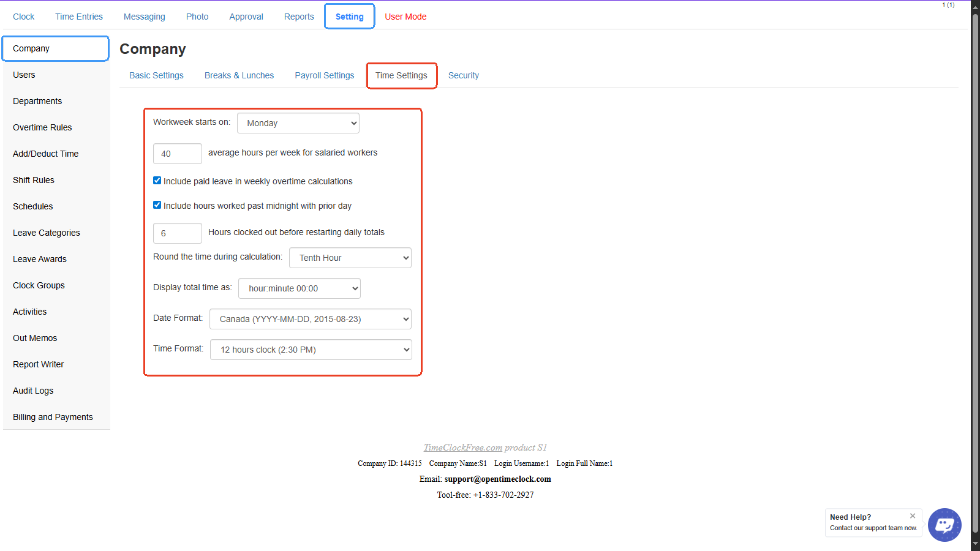Switch to the Payroll Settings tab

click(324, 75)
